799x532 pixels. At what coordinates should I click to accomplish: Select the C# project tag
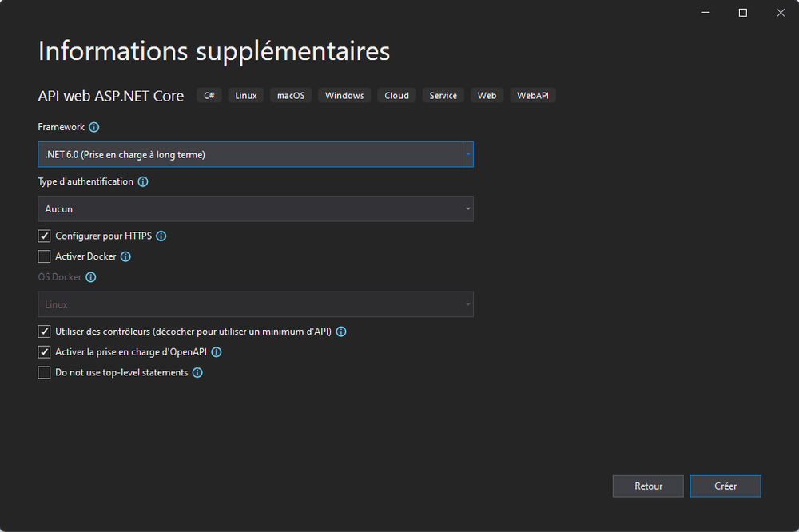click(209, 95)
